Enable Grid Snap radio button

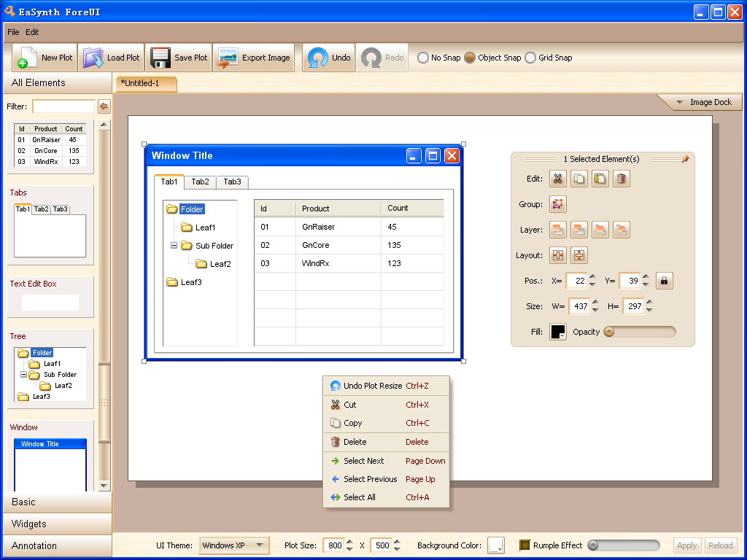pyautogui.click(x=530, y=58)
